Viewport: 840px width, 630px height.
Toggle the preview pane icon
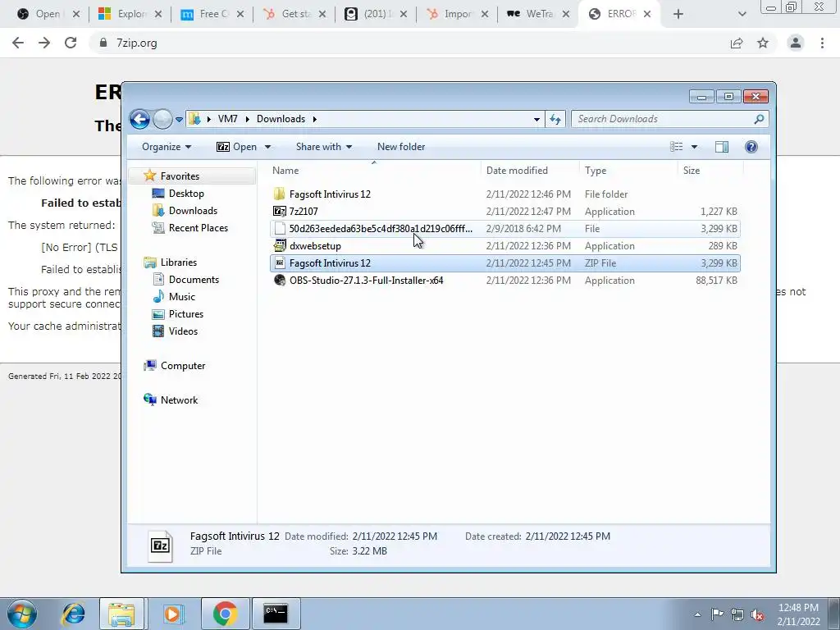click(722, 147)
